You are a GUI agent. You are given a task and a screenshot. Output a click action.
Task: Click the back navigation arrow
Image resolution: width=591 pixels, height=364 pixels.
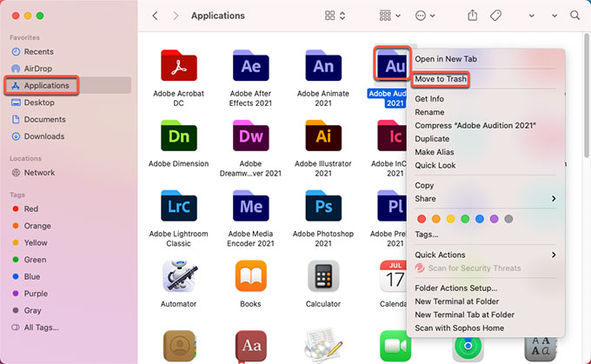point(155,16)
